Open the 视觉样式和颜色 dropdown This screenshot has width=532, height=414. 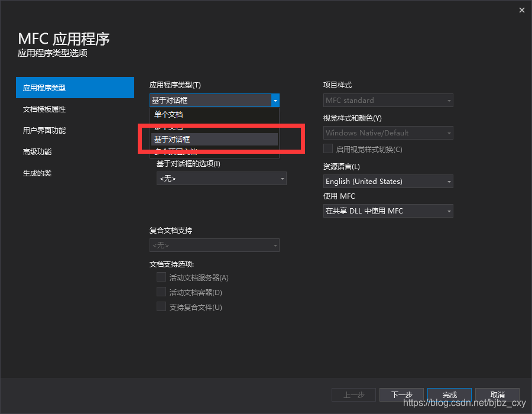(x=387, y=132)
